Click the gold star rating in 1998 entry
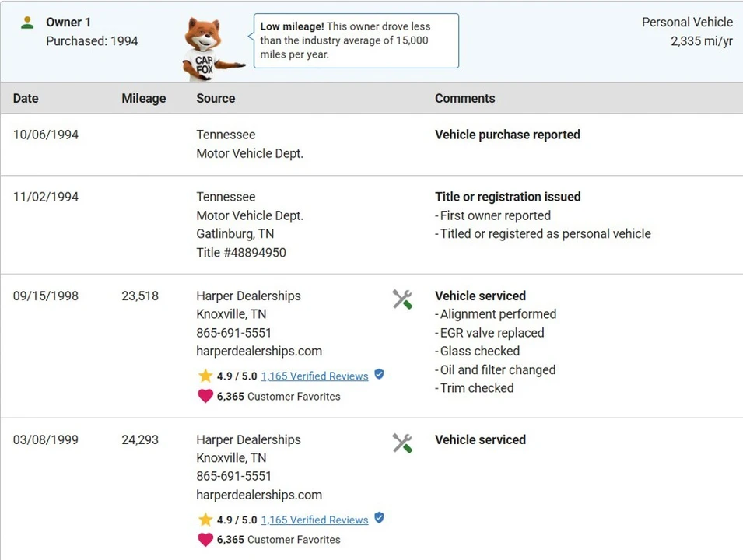The height and width of the screenshot is (560, 743). pyautogui.click(x=205, y=376)
